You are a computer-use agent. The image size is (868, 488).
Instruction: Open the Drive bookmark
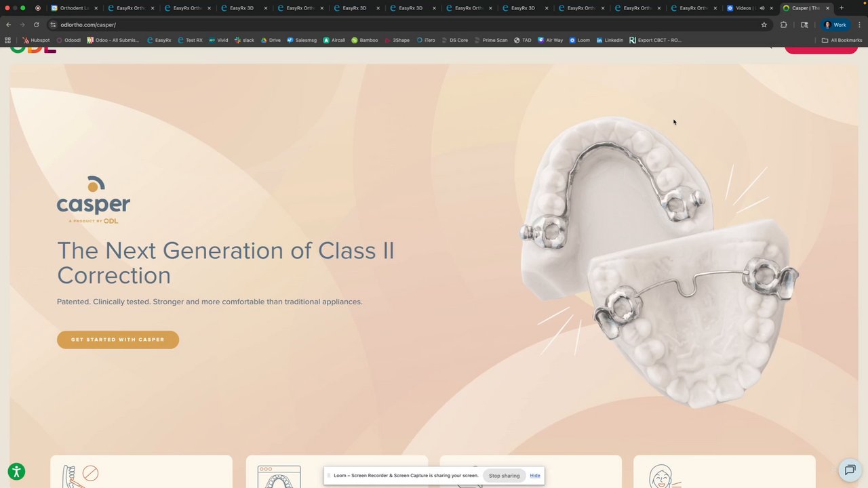tap(271, 40)
